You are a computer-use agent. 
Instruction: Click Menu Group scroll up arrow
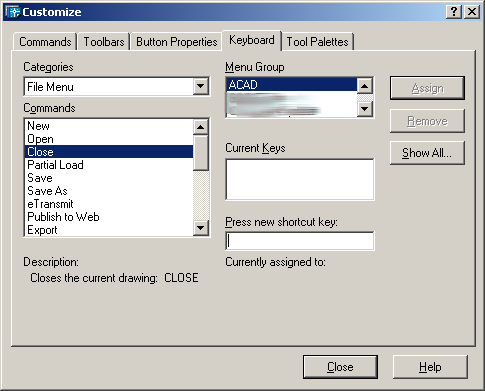tap(365, 86)
